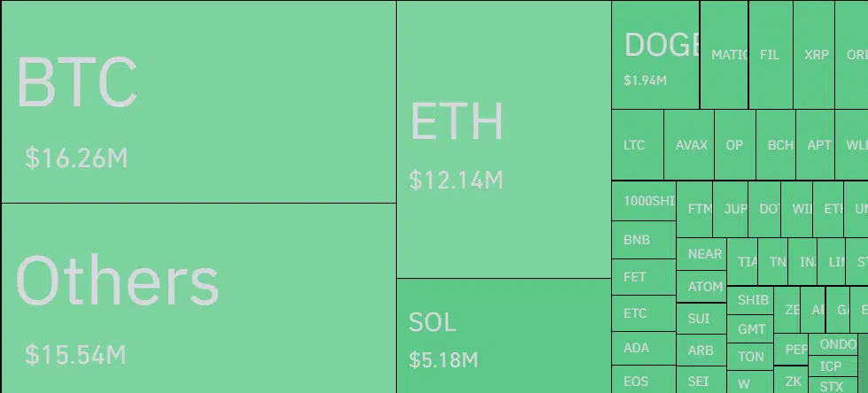Choose the AVAX tile
This screenshot has height=393, width=868.
click(690, 145)
